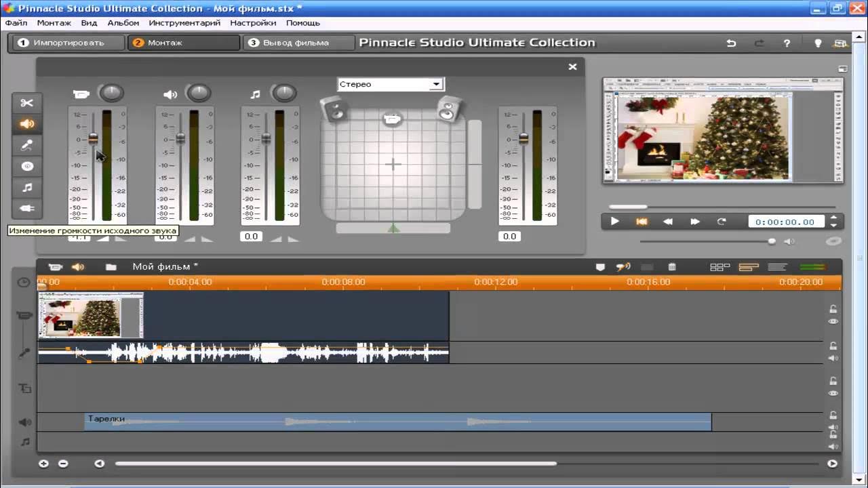Toggle overlay track visibility eye
Screen dimensions: 868x488
pos(833,393)
